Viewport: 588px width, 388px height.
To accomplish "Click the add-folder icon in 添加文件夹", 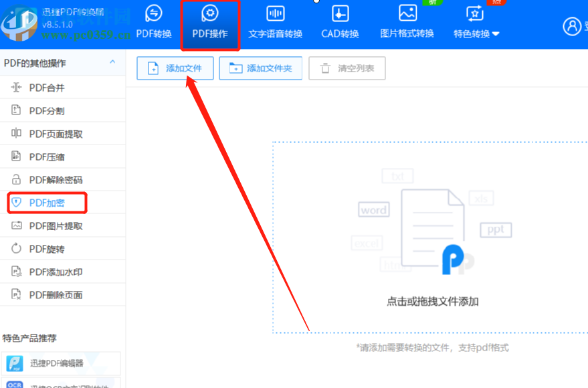I will [x=235, y=68].
